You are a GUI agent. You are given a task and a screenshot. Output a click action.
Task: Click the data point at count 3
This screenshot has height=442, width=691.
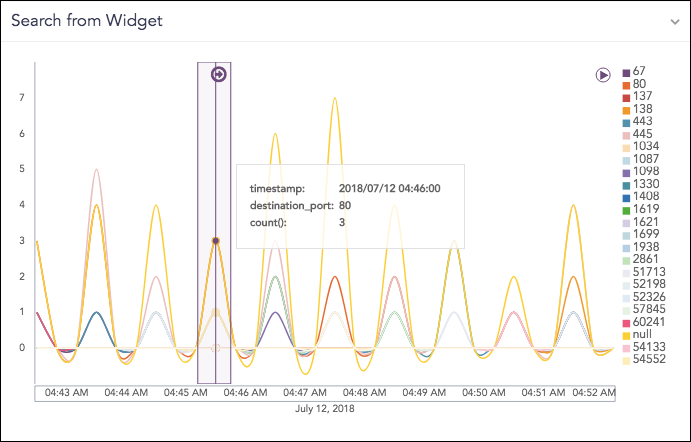pyautogui.click(x=215, y=241)
